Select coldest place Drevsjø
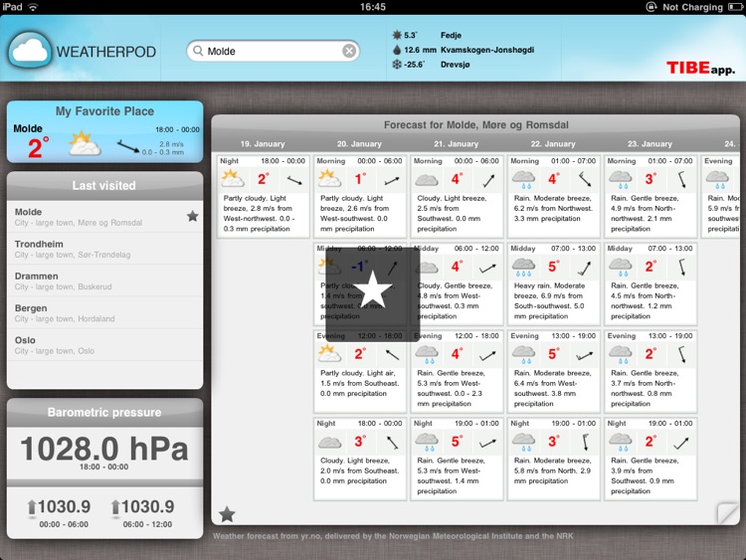Viewport: 746px width, 560px height. pyautogui.click(x=455, y=65)
